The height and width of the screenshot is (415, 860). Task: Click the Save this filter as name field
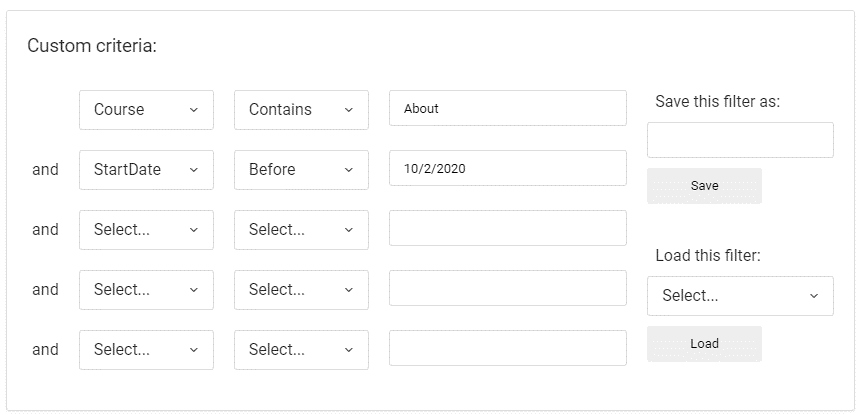[x=740, y=140]
